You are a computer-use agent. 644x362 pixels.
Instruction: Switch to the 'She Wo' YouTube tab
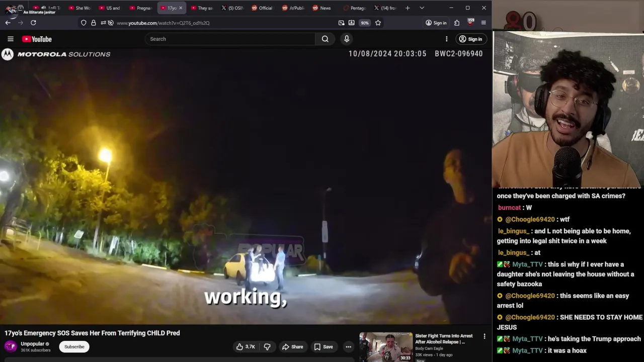[79, 8]
